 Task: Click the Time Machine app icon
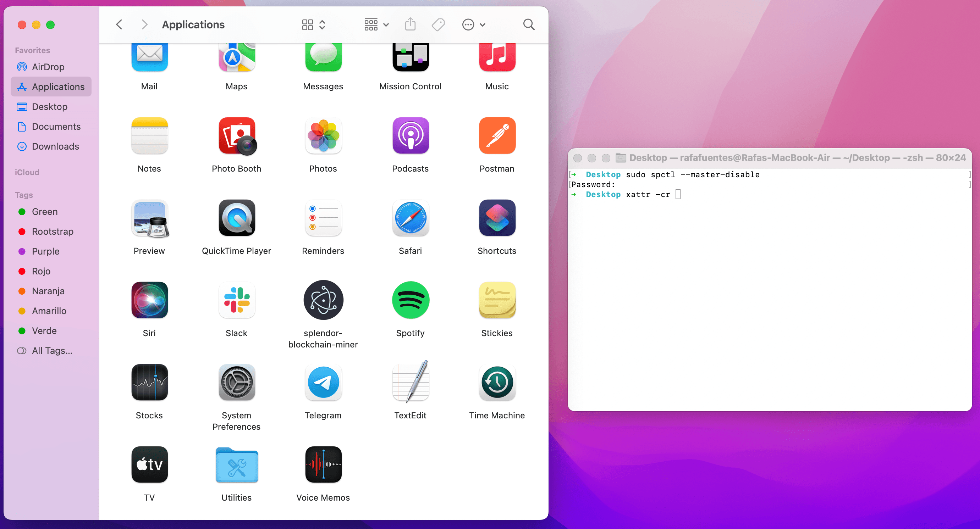point(497,383)
